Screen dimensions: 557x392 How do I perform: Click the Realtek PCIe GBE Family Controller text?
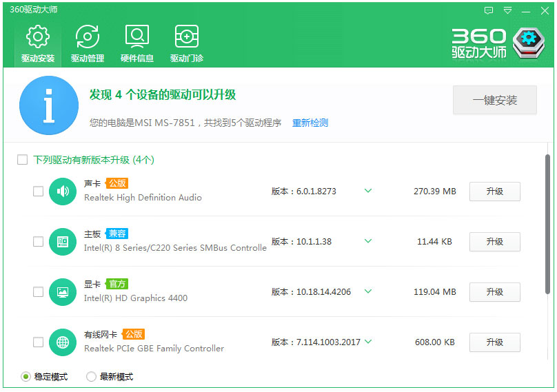coord(154,349)
